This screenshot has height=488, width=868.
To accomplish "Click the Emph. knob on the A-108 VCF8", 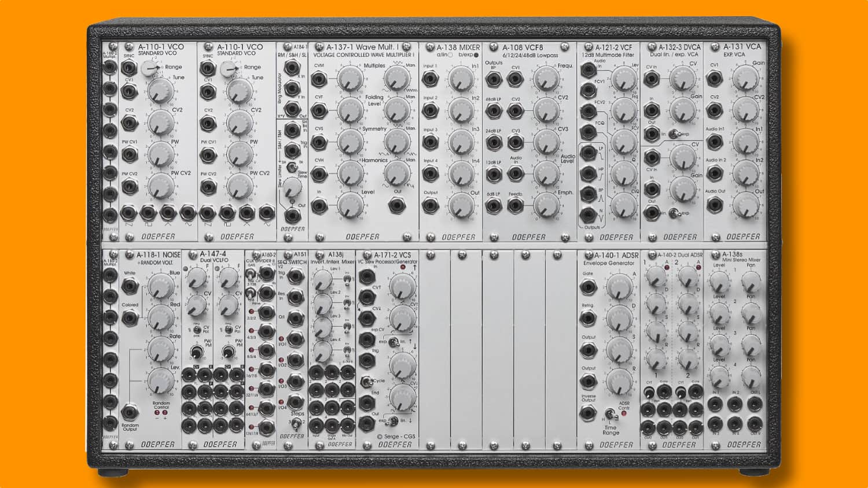I will [x=546, y=205].
